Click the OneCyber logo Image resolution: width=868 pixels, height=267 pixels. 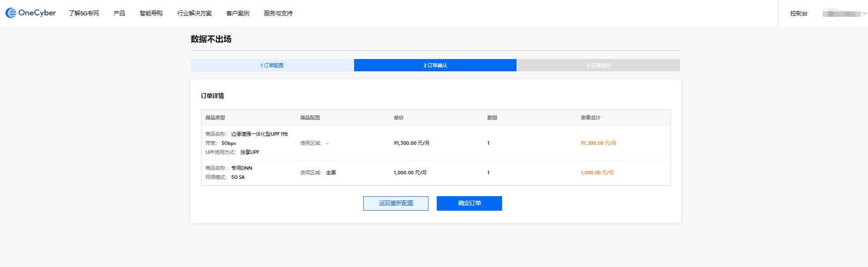coord(30,13)
